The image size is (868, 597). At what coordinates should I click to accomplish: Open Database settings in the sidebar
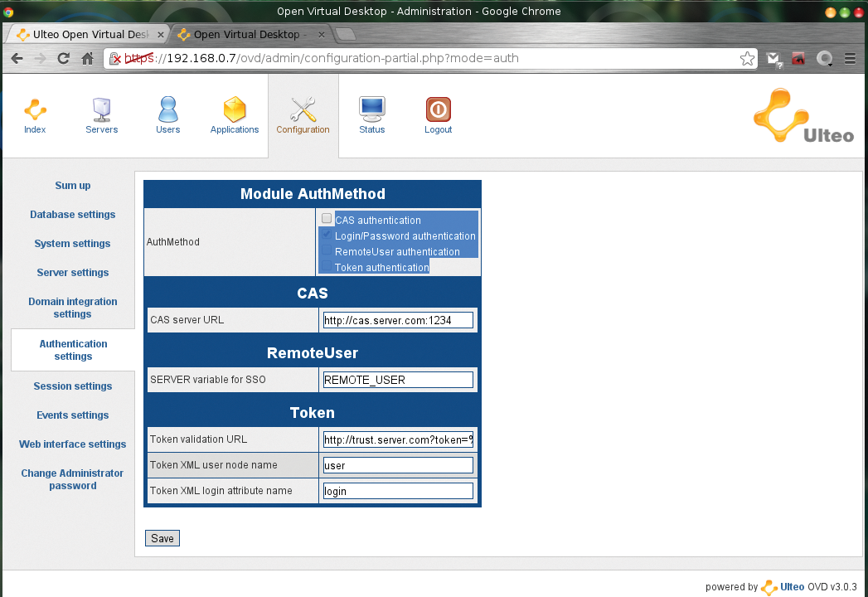coord(73,215)
